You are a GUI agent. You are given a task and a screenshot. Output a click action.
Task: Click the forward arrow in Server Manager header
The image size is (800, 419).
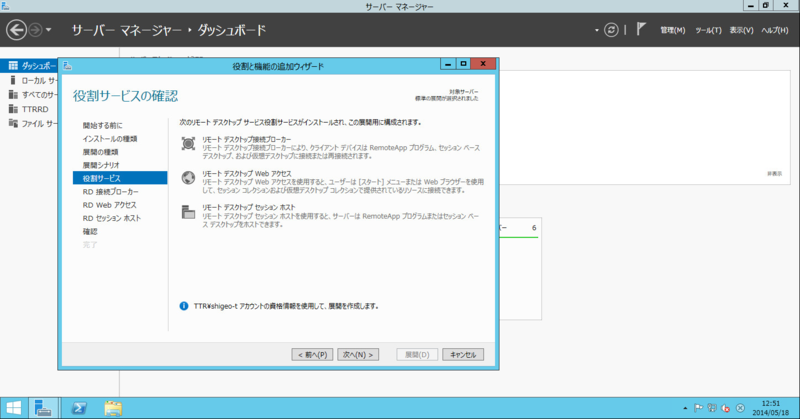pyautogui.click(x=35, y=30)
